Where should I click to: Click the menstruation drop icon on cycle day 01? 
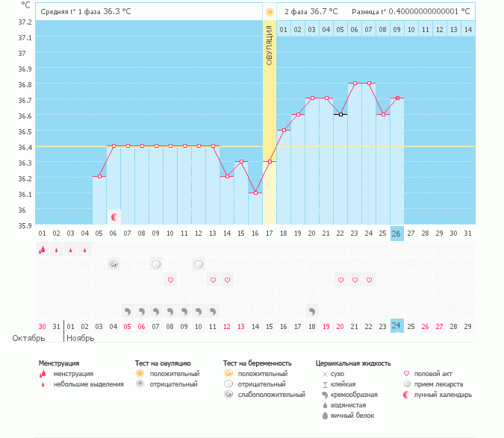click(42, 250)
